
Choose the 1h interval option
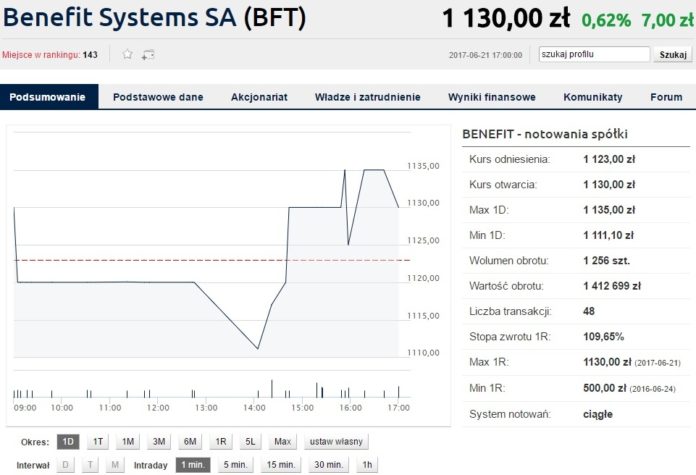point(367,465)
